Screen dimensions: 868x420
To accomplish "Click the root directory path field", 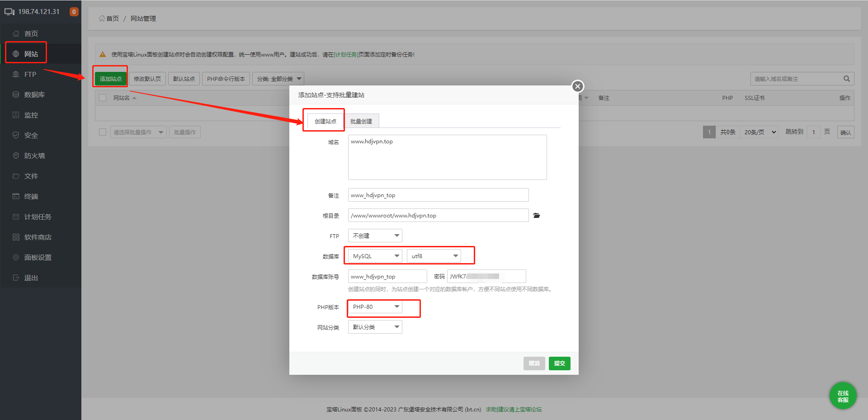I will [x=439, y=215].
